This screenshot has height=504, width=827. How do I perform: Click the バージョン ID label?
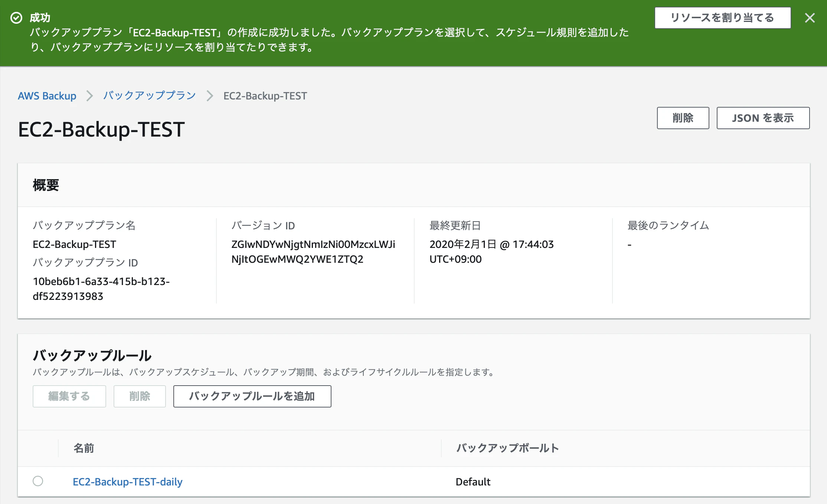(263, 225)
